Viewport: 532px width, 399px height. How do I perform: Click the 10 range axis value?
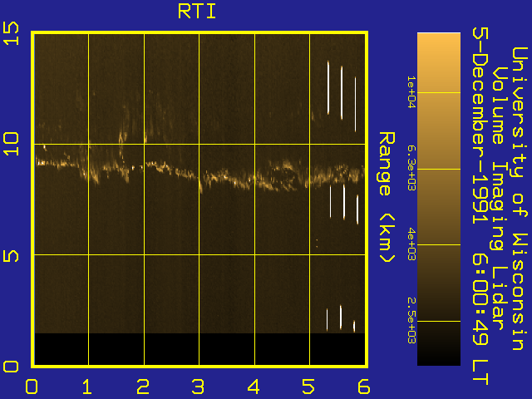coord(11,144)
